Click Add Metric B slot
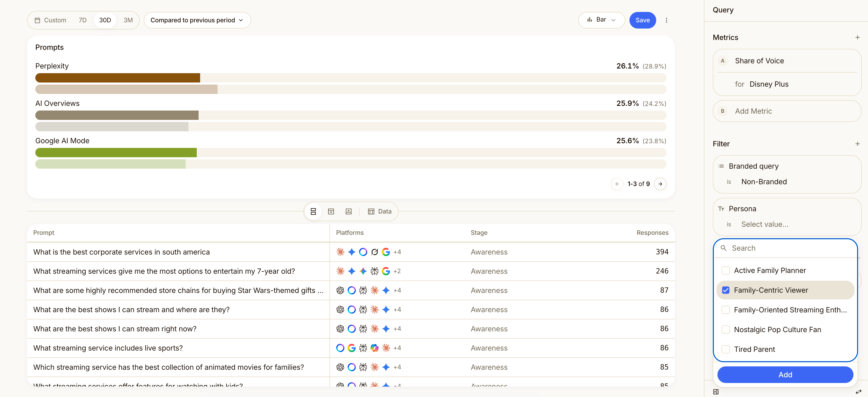Viewport: 868px width, 397px height. tap(787, 111)
